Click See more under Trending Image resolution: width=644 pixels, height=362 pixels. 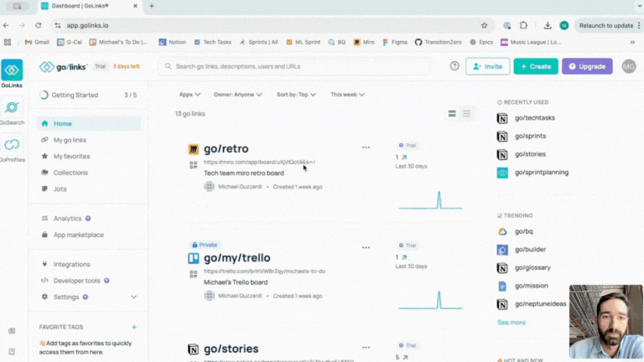pyautogui.click(x=512, y=323)
